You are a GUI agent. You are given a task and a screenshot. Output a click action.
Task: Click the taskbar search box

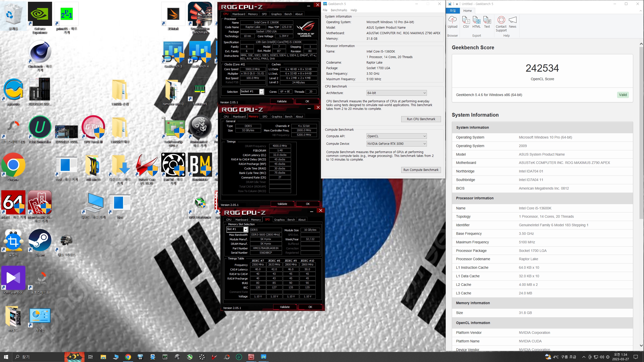tap(38, 357)
